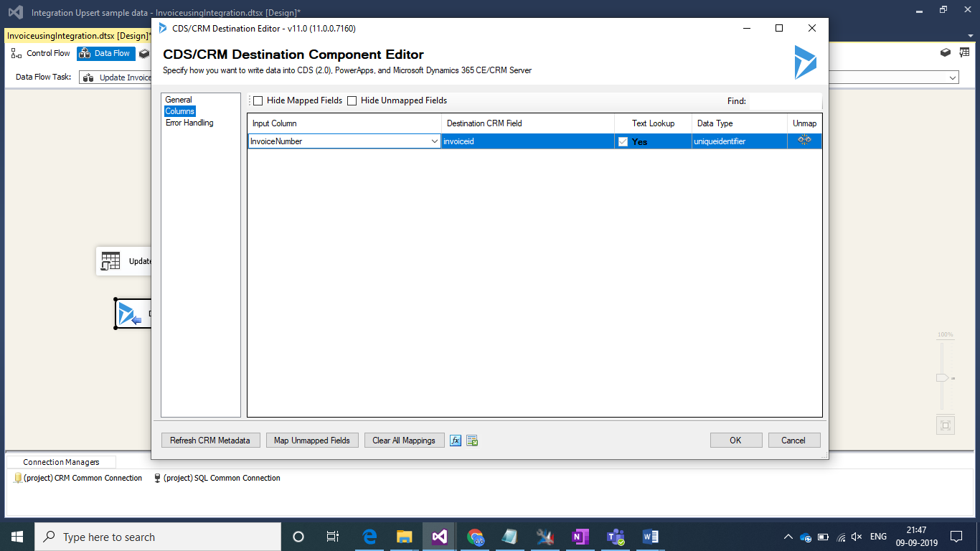This screenshot has width=980, height=551.
Task: Click Clear All Mappings button
Action: [x=404, y=441]
